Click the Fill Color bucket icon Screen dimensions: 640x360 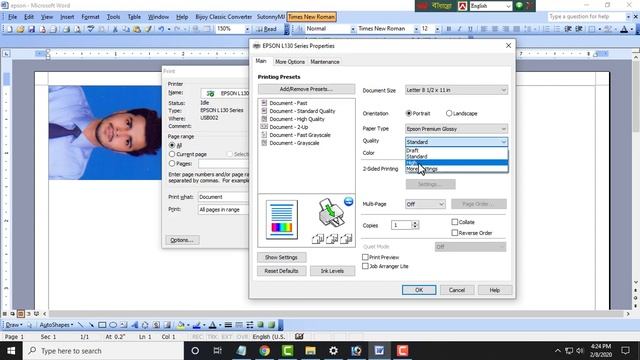[180, 325]
